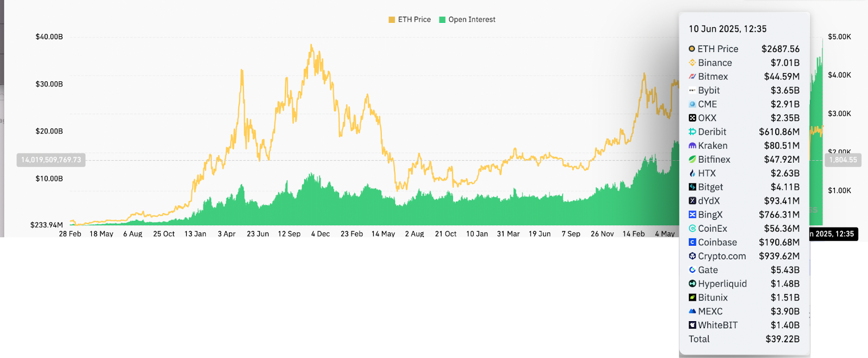
Task: Click the 28 Feb x-axis label
Action: coord(70,234)
